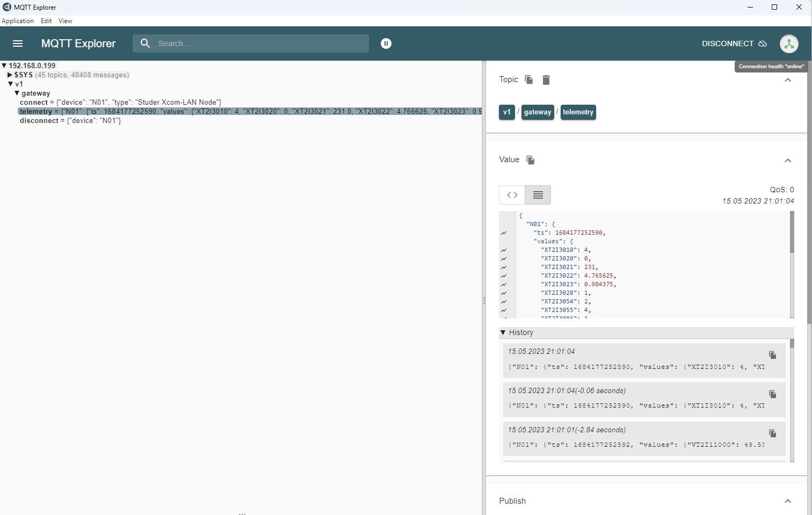Collapse the Topic panel chevron

tap(788, 80)
